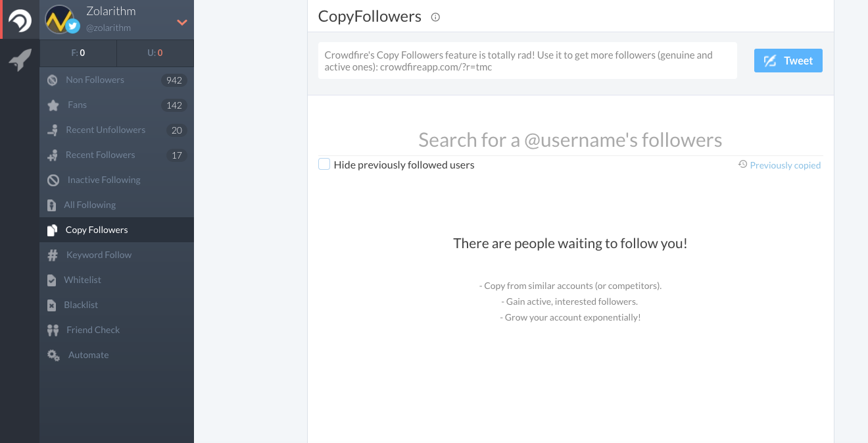Expand the Zolarithm account dropdown arrow
Image resolution: width=868 pixels, height=443 pixels.
click(x=182, y=22)
